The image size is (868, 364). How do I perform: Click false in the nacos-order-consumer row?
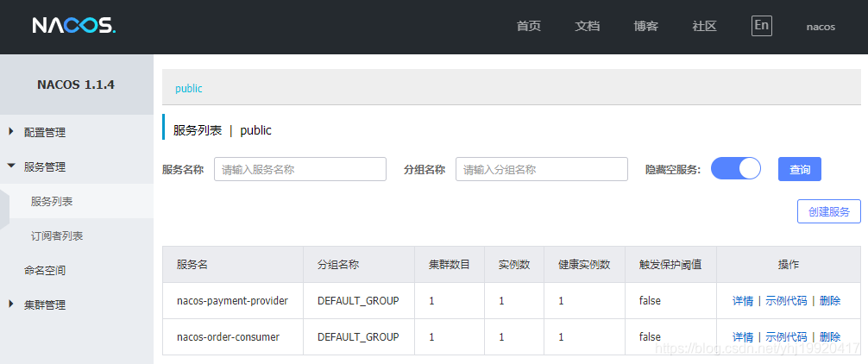650,337
